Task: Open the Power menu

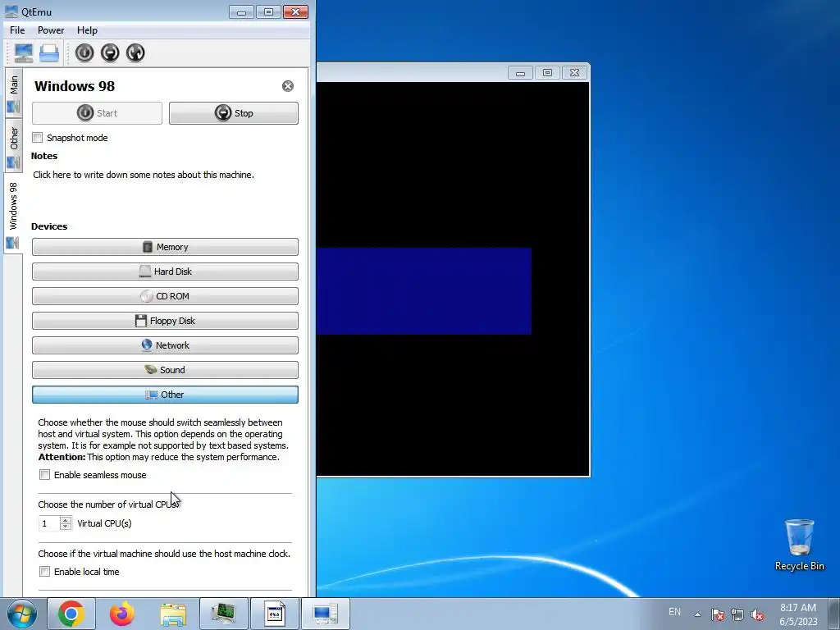Action: [x=51, y=30]
